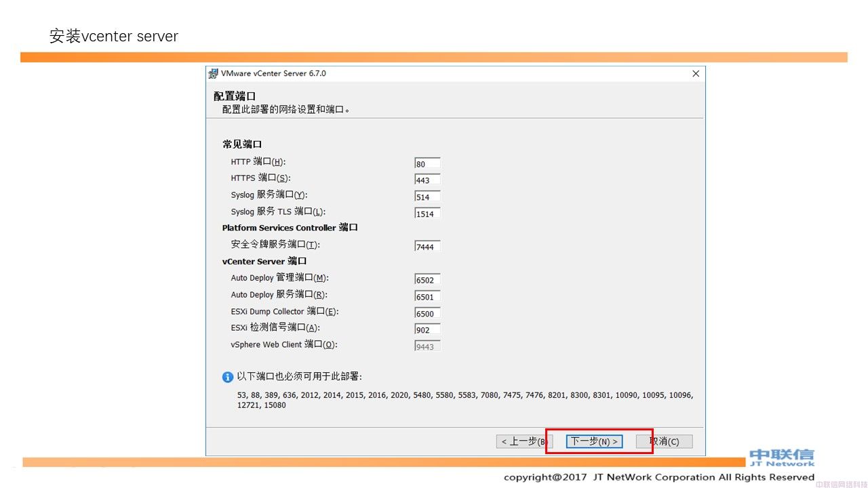Click the 'ESXi 检测信号端口(A):' label
The height and width of the screenshot is (488, 868).
click(x=275, y=328)
